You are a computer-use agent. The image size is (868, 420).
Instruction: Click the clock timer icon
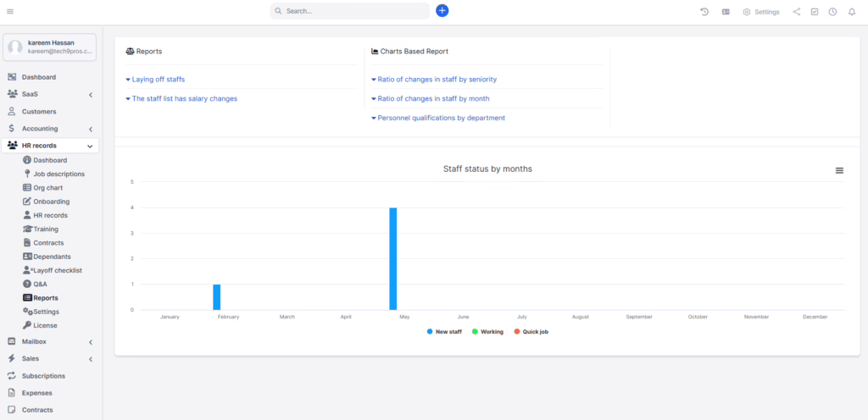pyautogui.click(x=832, y=12)
